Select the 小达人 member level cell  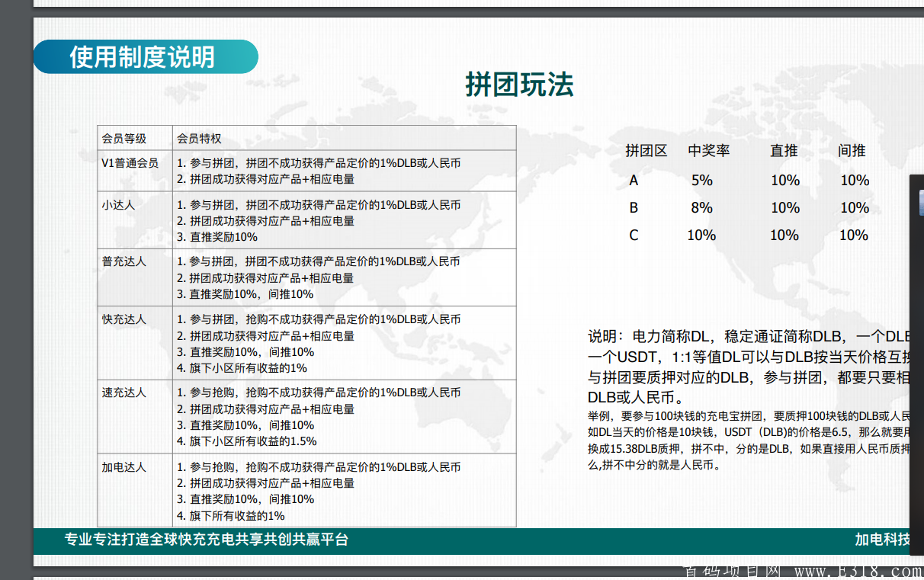pos(118,204)
